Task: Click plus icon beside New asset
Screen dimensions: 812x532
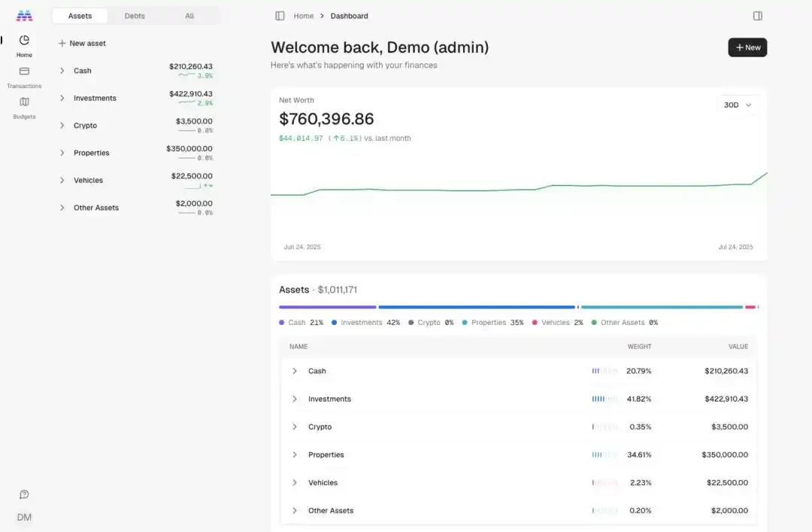Action: 62,44
